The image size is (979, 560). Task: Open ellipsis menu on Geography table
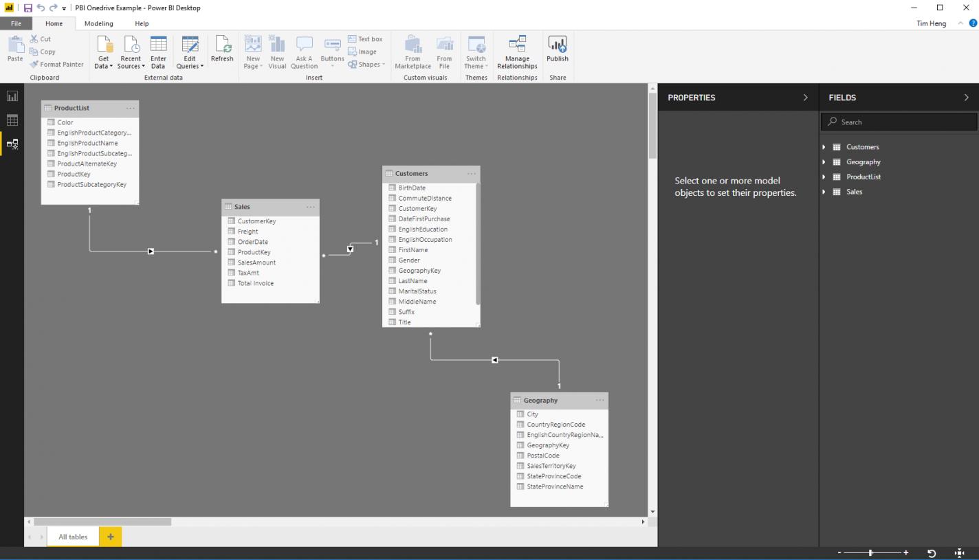point(600,400)
